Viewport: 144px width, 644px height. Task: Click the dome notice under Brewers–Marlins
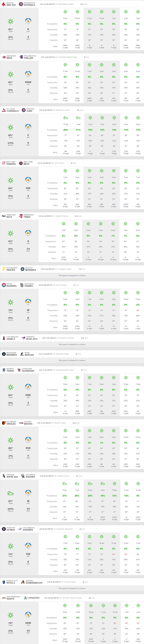pyautogui.click(x=72, y=361)
